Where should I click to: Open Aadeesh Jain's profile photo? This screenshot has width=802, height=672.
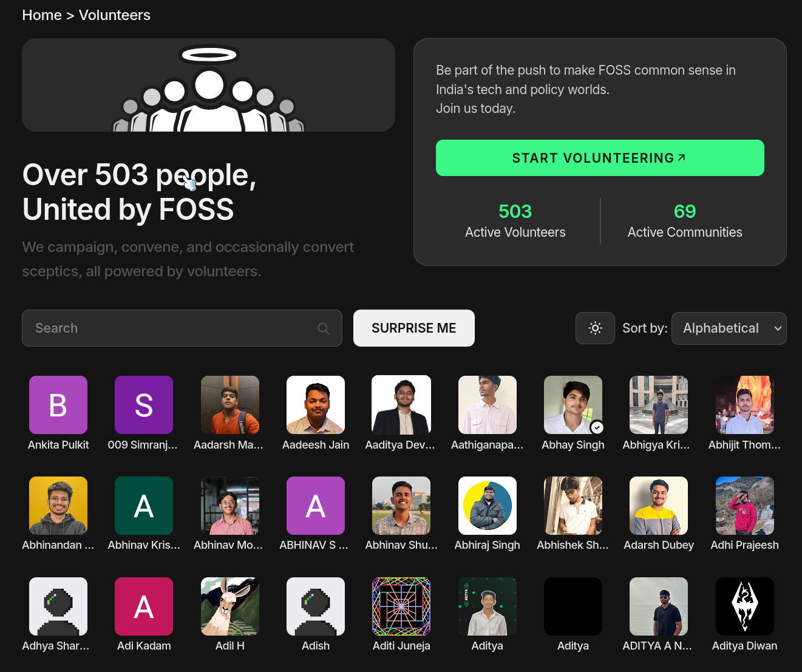point(316,405)
